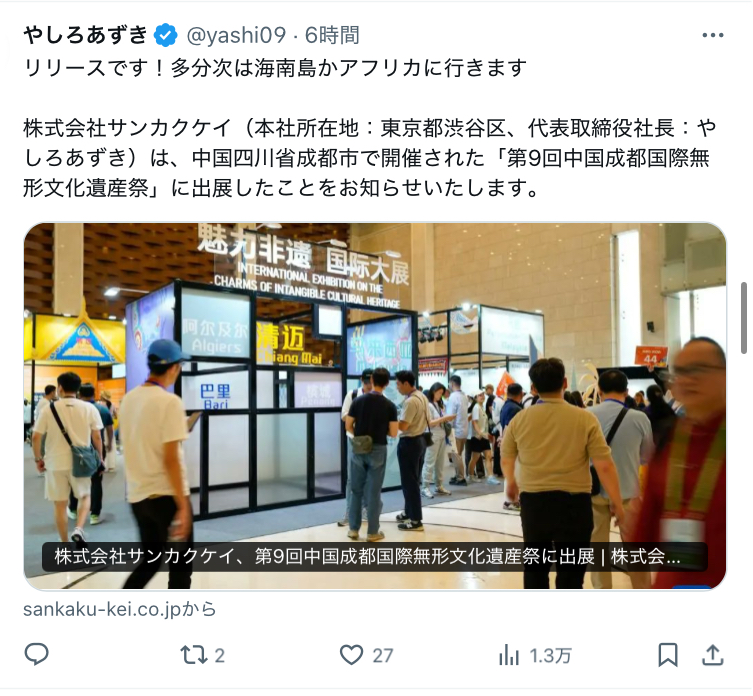Click the view count 1.3万 label
Screen dimensions: 753x696
550,656
